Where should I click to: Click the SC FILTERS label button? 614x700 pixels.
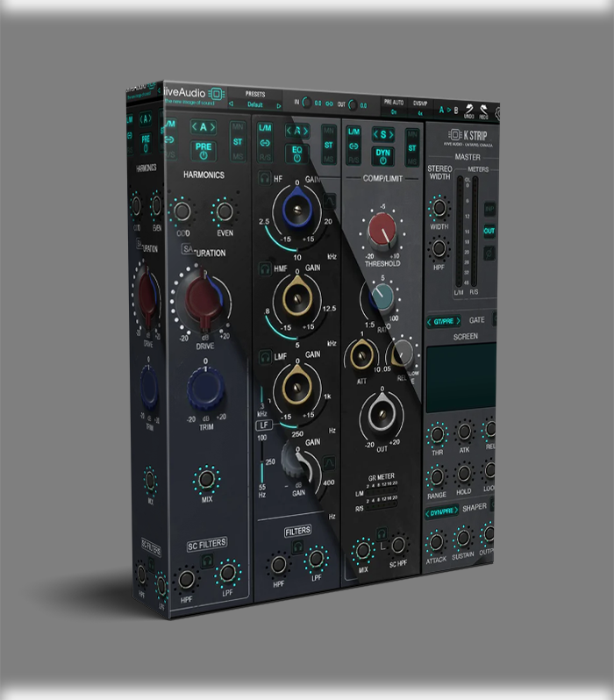[x=207, y=545]
